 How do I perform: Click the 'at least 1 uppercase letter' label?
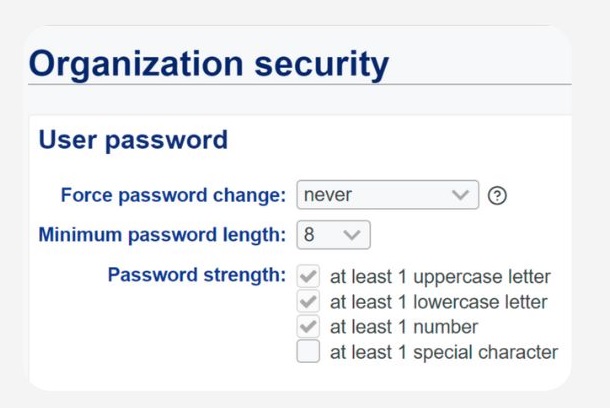(440, 276)
